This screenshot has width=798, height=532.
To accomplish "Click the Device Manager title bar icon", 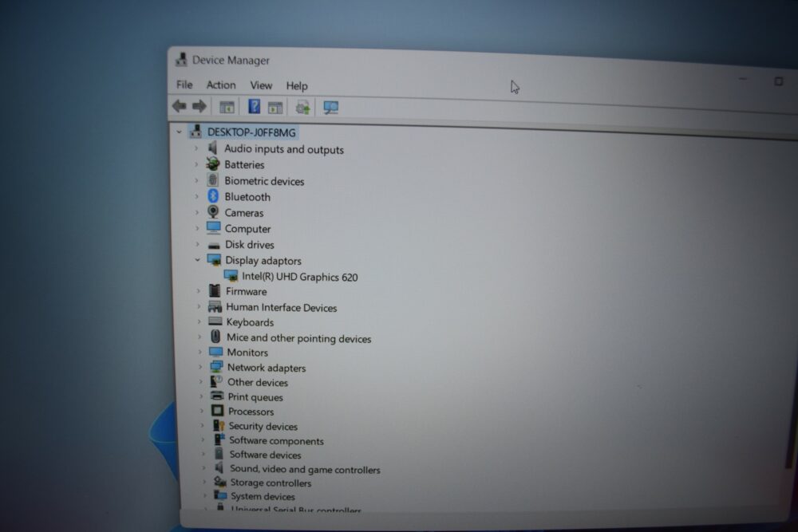I will pos(181,60).
